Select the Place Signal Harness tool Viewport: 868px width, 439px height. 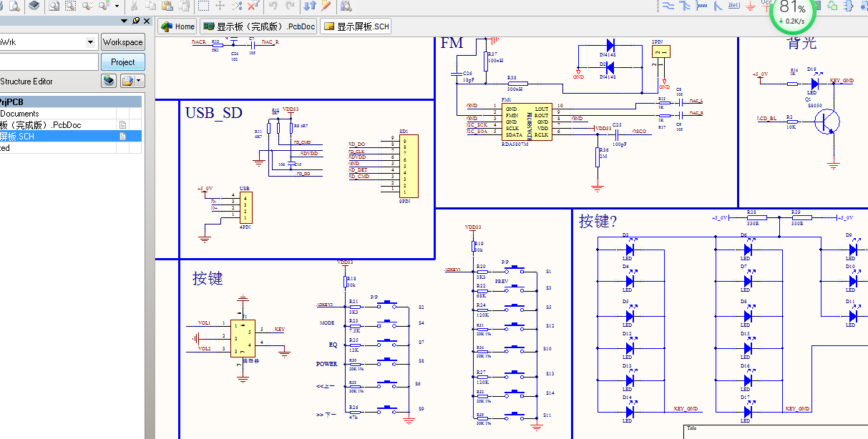click(701, 6)
